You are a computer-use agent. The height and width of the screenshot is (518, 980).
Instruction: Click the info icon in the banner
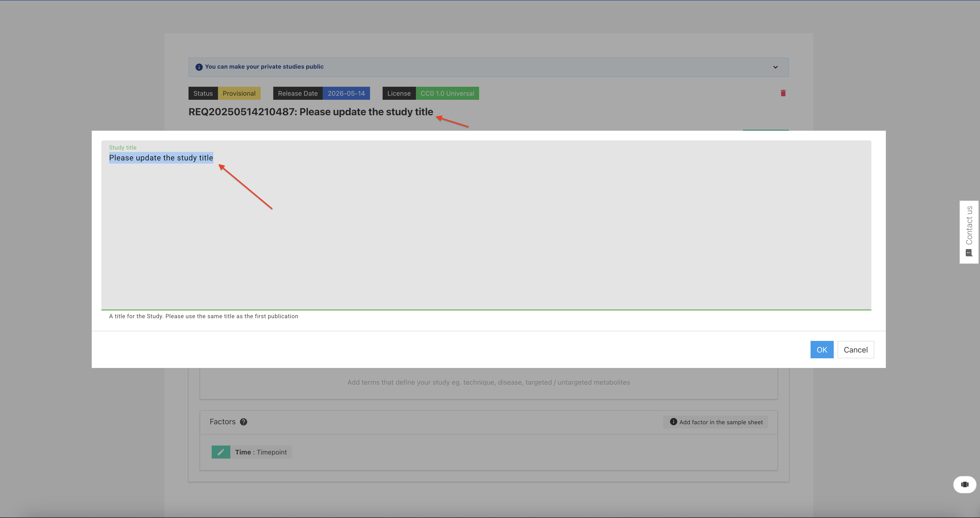tap(199, 67)
